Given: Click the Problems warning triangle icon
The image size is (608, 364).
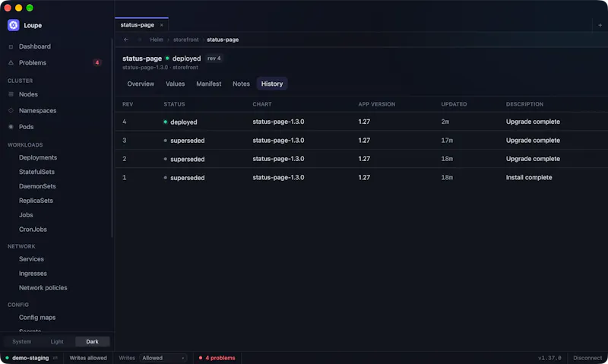Looking at the screenshot, I should tap(11, 63).
